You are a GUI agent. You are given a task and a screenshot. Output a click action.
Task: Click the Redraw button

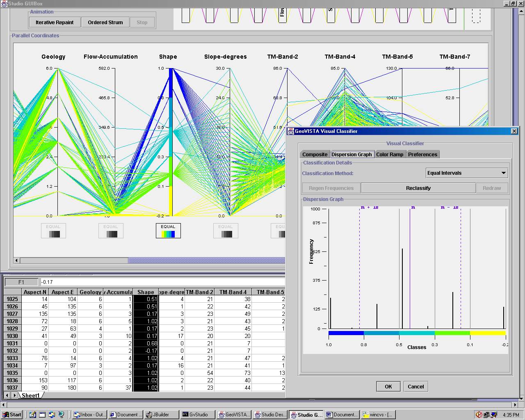(492, 188)
